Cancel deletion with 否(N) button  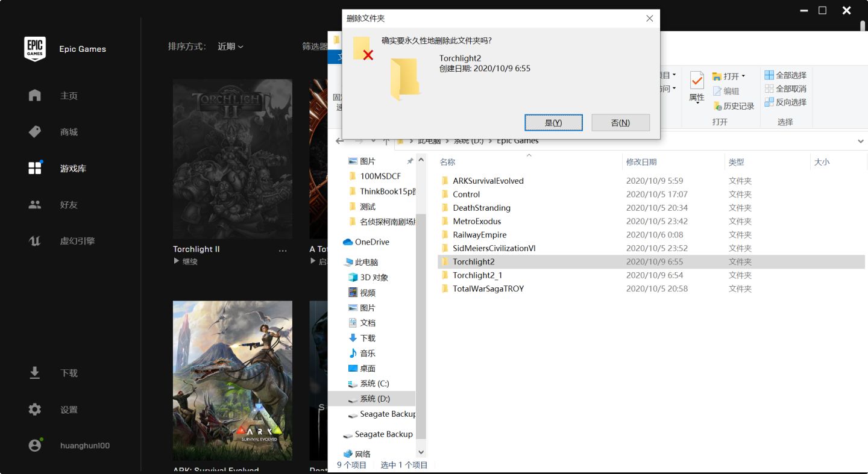pos(620,123)
